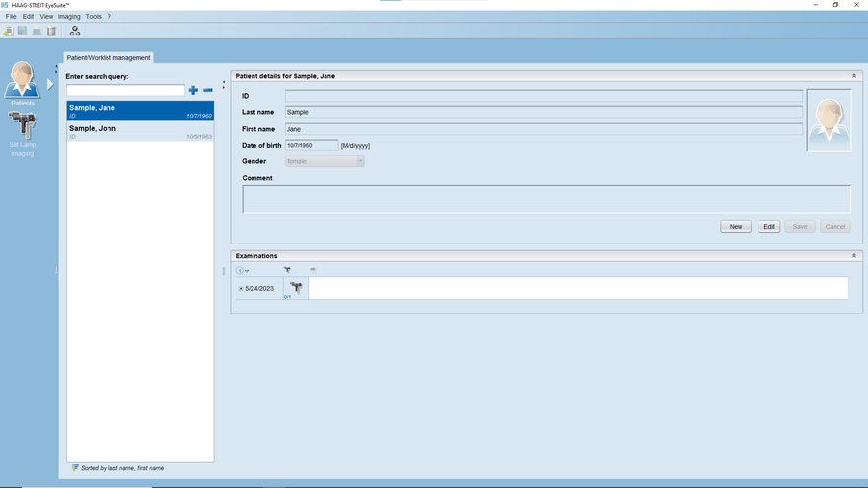868x488 pixels.
Task: Click the blue minus icon beside search
Action: pos(208,90)
